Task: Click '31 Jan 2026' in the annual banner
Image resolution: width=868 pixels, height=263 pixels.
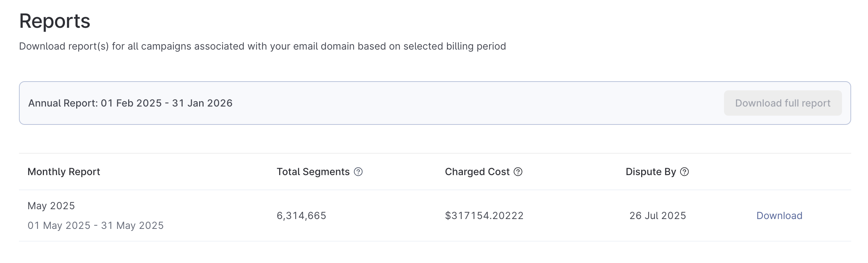Action: tap(202, 103)
